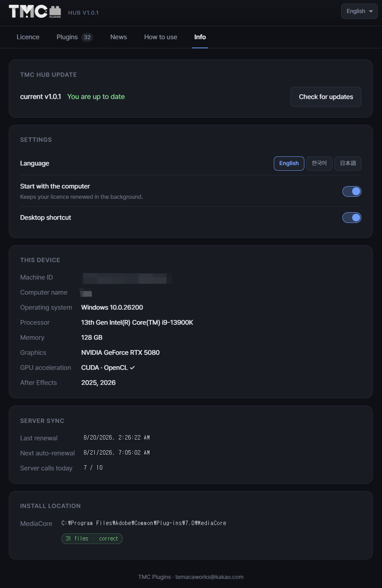382x588 pixels.
Task: Click 'HUB V1.0.1' header label
Action: tap(83, 13)
